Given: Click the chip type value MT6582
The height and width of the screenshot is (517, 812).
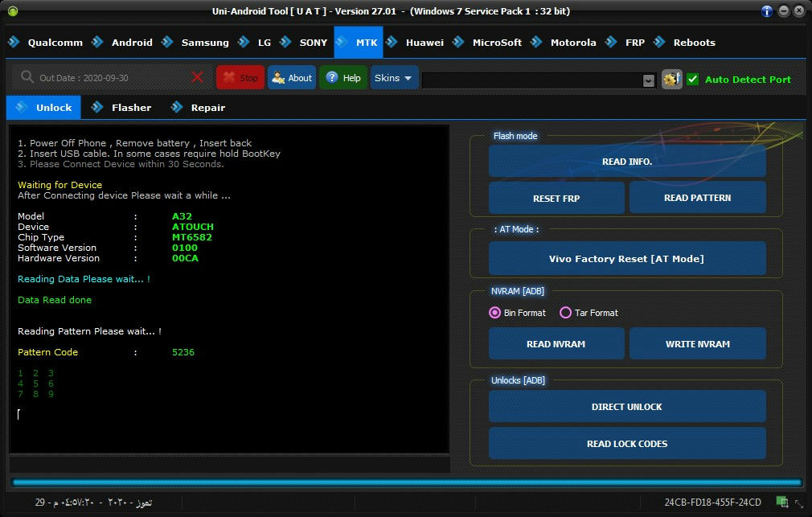Looking at the screenshot, I should pos(192,237).
